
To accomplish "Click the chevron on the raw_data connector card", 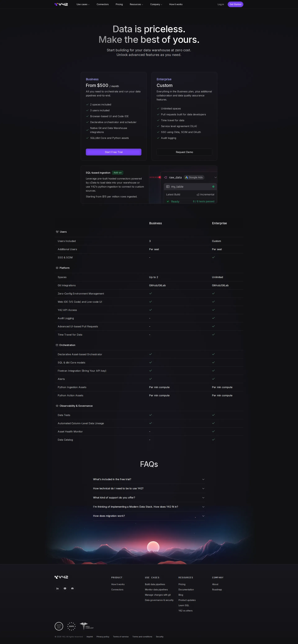I will tap(215, 177).
